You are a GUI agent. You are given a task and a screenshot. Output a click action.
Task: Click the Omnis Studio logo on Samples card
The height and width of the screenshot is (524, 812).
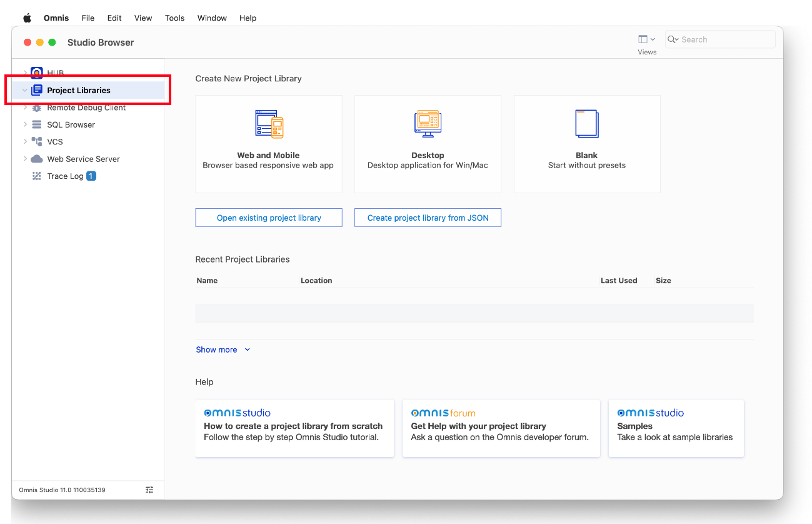point(651,413)
